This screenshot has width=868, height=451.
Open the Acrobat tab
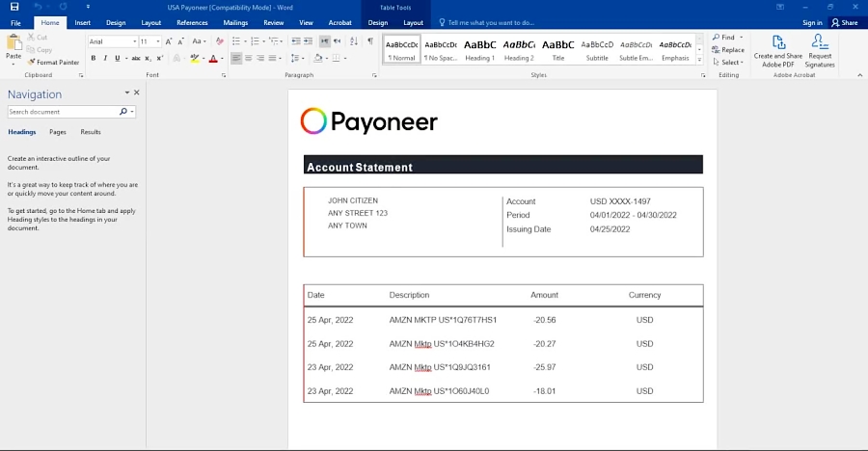pyautogui.click(x=339, y=23)
